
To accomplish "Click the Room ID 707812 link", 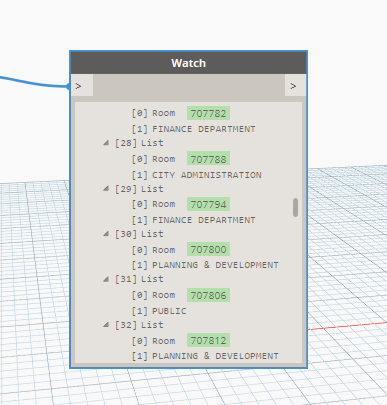I will tap(208, 340).
